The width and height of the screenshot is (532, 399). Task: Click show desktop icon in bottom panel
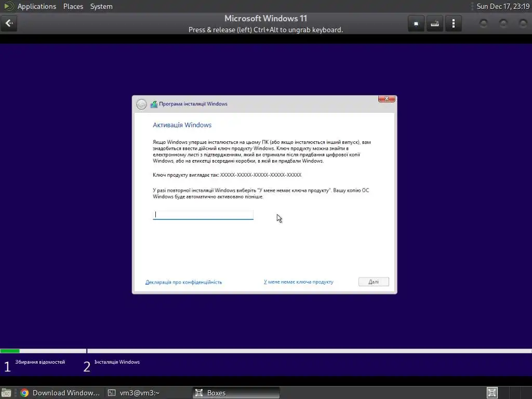(6, 393)
